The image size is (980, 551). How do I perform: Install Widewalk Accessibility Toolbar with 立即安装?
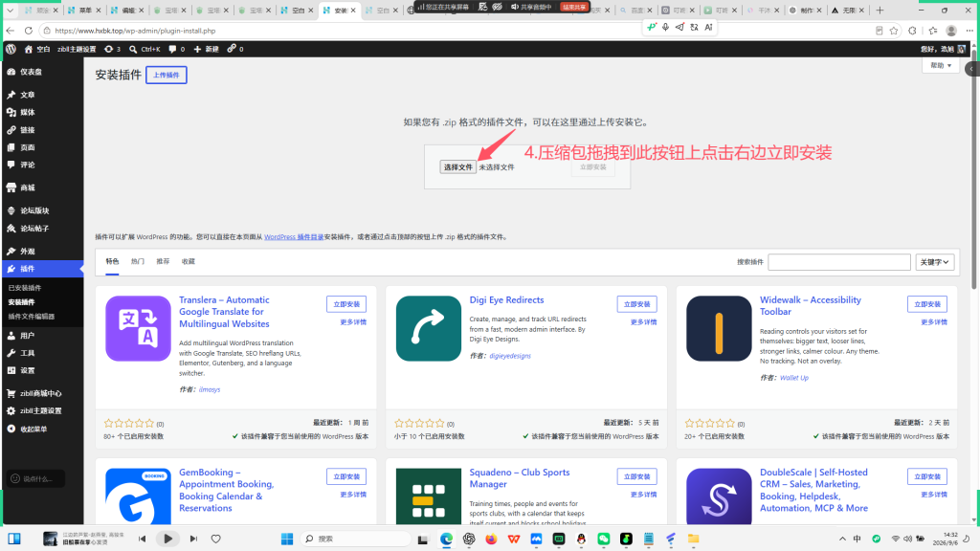(x=927, y=304)
